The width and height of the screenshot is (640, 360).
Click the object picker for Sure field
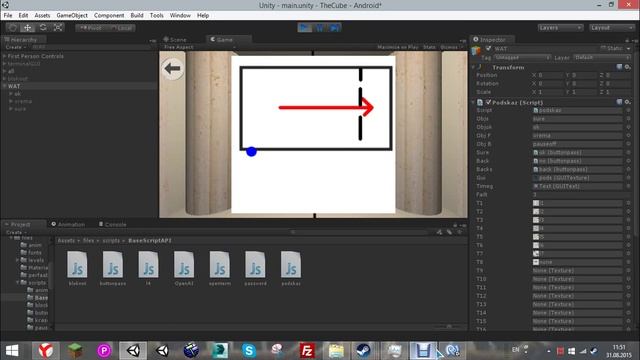(628, 152)
